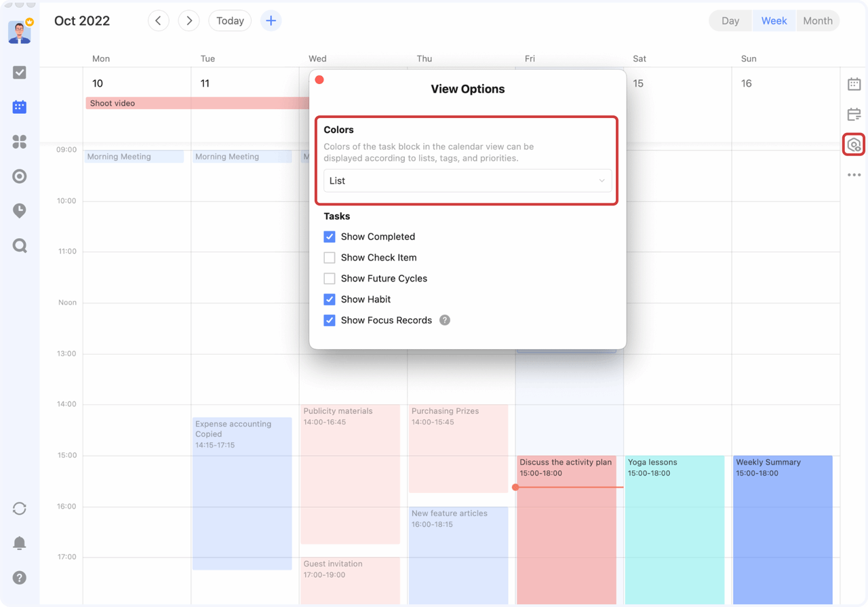Switch to Month view
This screenshot has width=868, height=607.
(817, 20)
